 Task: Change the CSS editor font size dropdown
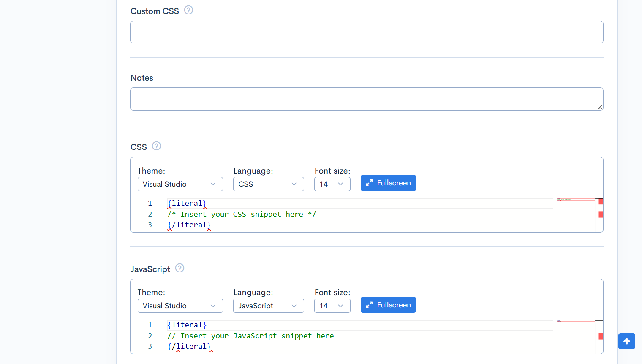332,184
